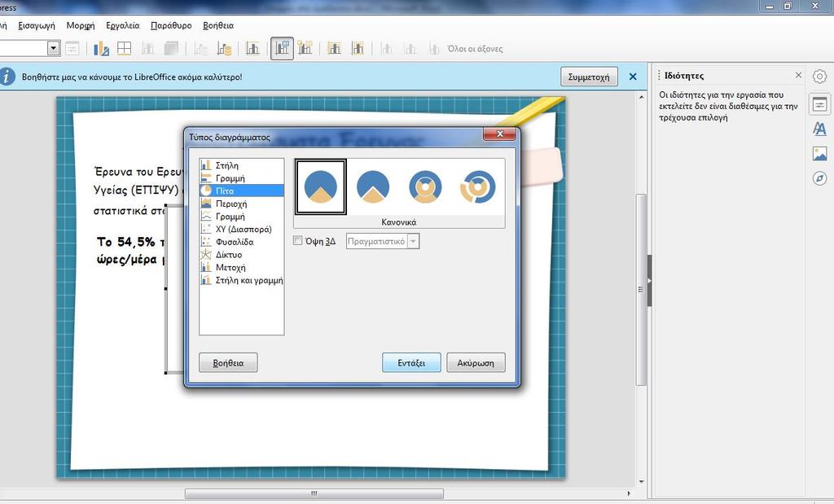The height and width of the screenshot is (504, 834).
Task: Choose the exploded donut chart thumbnail
Action: click(477, 187)
